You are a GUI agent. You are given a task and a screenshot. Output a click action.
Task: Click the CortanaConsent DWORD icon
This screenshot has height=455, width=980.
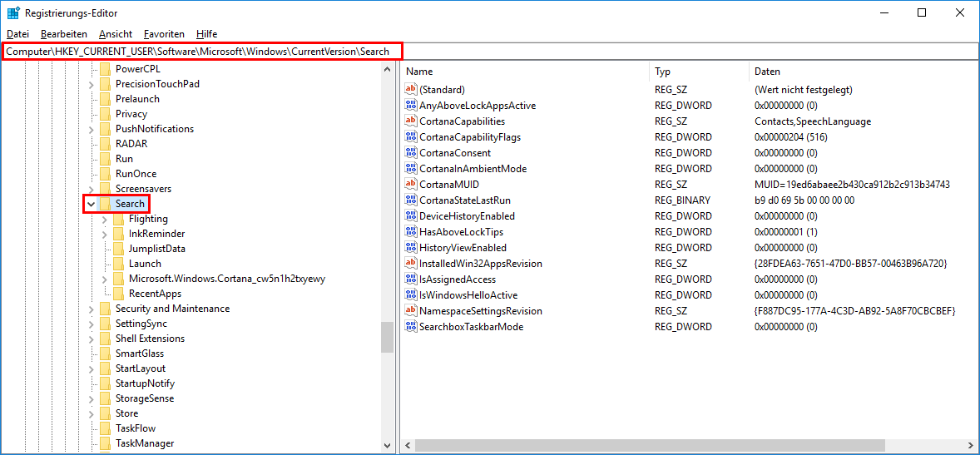411,152
